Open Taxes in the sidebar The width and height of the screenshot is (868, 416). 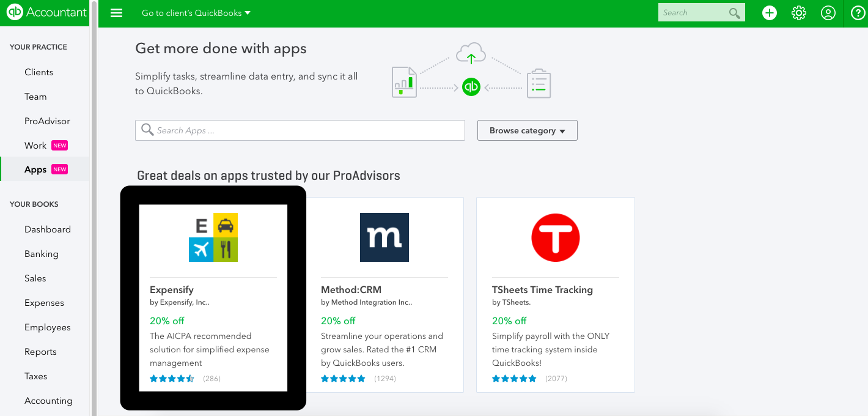point(36,376)
